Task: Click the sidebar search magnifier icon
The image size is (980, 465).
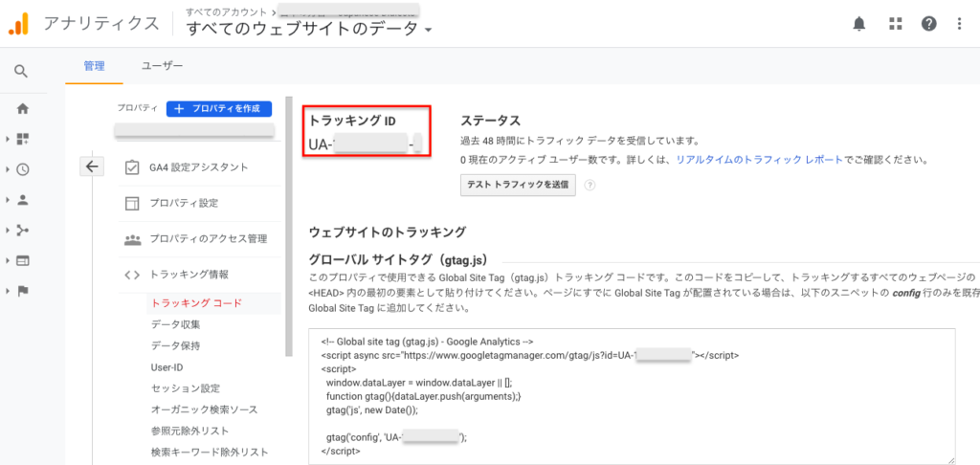Action: click(21, 71)
